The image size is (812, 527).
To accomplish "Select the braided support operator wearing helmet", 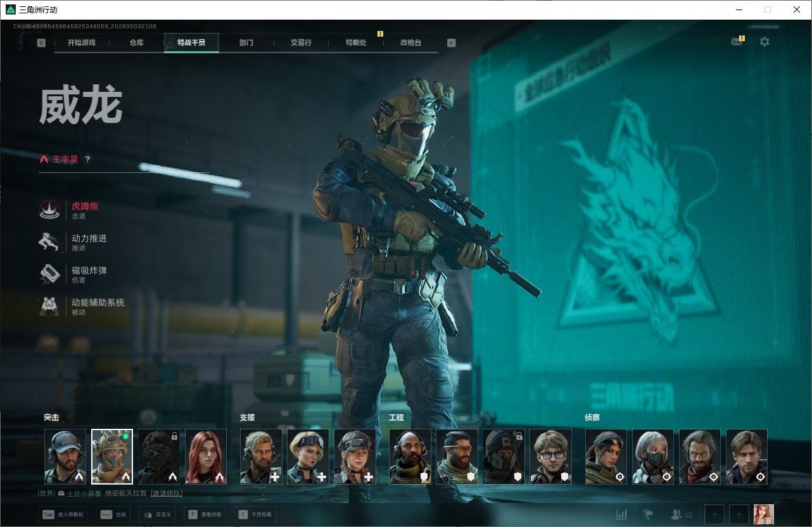I will 355,457.
